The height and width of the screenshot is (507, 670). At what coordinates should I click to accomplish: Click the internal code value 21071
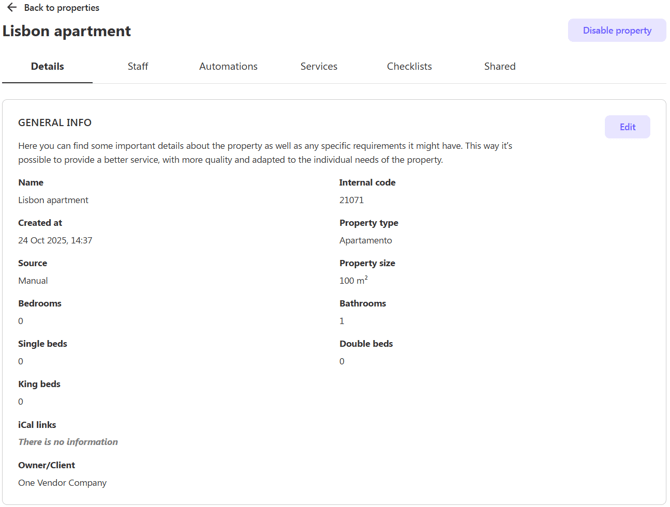[x=352, y=200]
